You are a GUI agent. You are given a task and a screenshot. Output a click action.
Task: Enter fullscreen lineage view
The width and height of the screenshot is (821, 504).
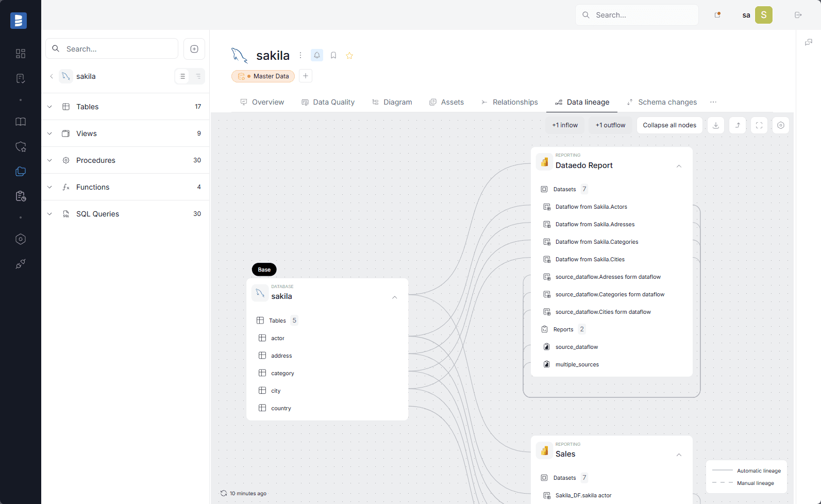(759, 125)
